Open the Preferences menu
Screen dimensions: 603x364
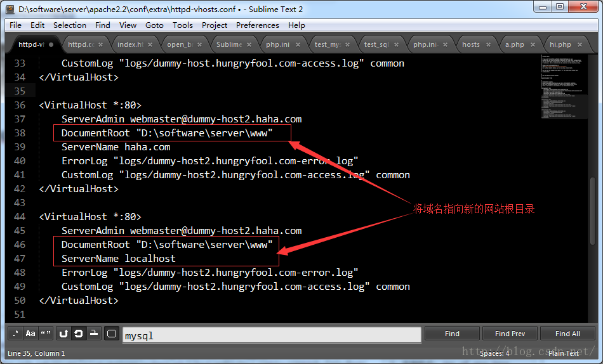[x=257, y=25]
